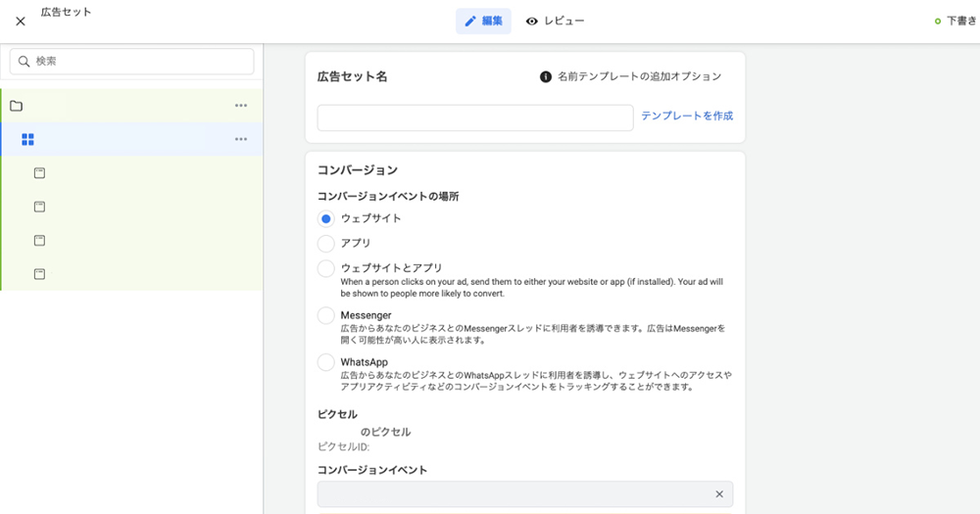
Task: Click the コンバージョンイベントの場所 heading
Action: click(x=388, y=197)
